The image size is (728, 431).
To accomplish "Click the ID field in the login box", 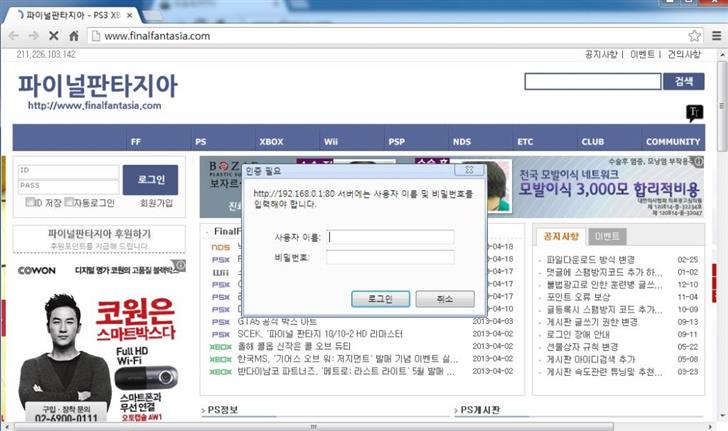I will 68,171.
